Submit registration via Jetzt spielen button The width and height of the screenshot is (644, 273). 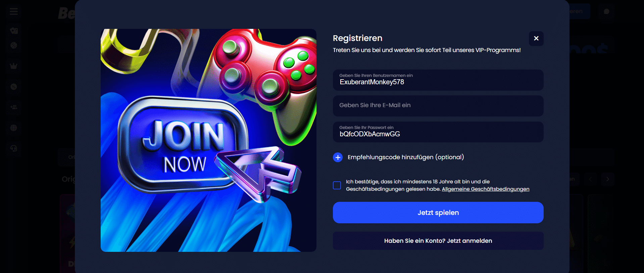(x=438, y=213)
